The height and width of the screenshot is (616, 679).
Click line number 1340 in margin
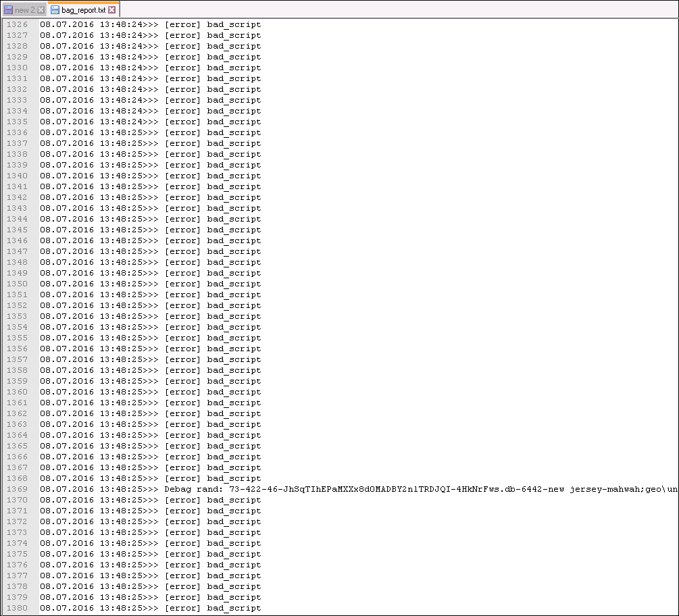point(17,176)
